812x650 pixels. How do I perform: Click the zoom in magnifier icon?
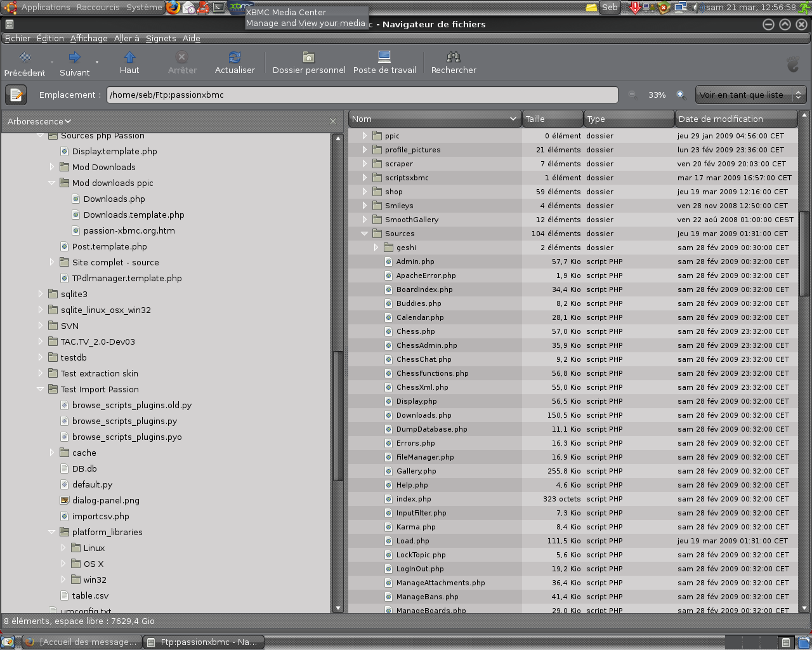(681, 95)
